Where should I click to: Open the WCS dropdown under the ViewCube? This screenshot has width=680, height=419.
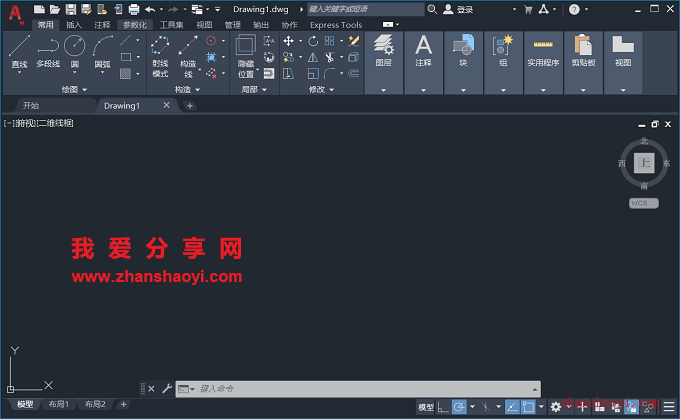coord(644,203)
